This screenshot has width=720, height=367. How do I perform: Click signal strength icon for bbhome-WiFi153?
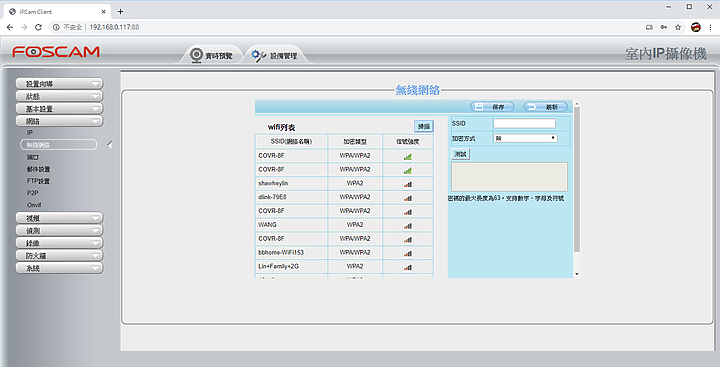(x=408, y=253)
